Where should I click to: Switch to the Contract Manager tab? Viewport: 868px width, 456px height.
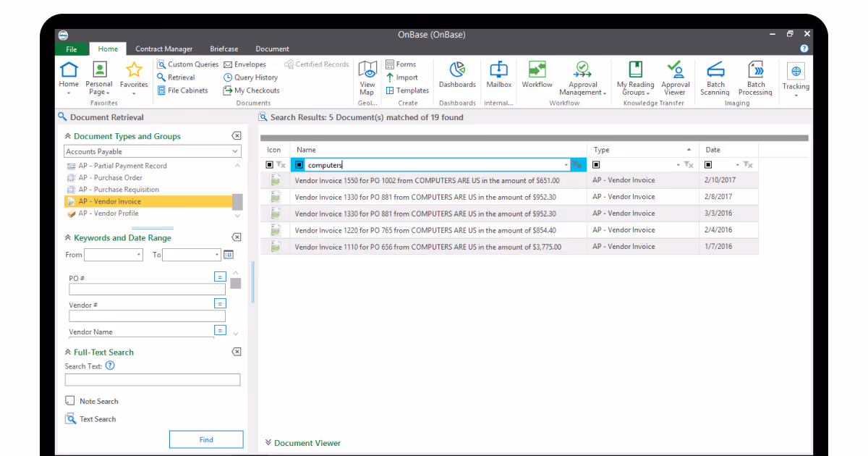pos(164,49)
